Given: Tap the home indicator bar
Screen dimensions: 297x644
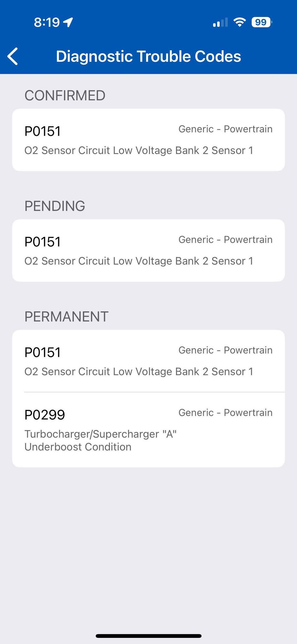Looking at the screenshot, I should 148,636.
